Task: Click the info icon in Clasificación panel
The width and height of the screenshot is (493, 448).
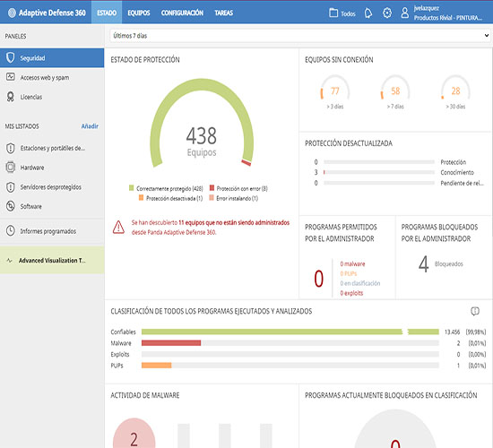Action: tap(475, 311)
